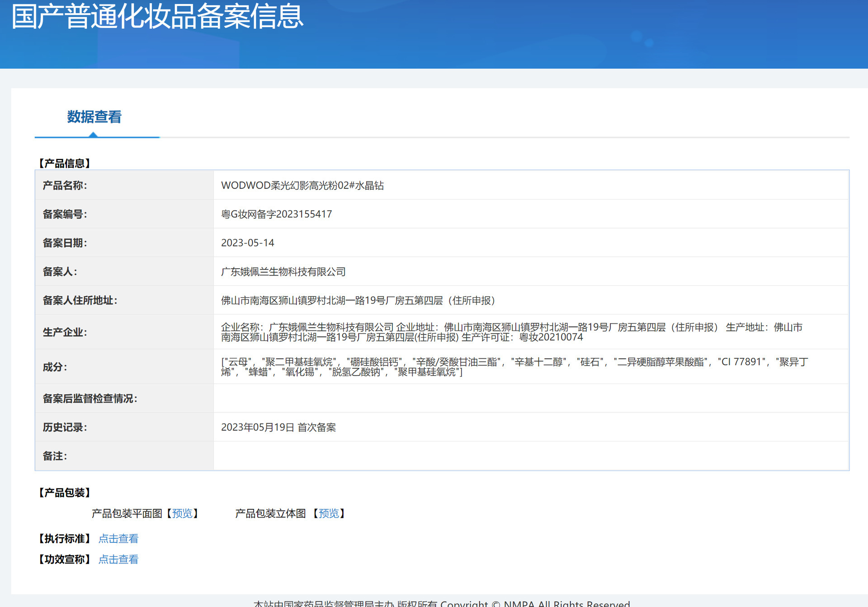Click the filing number 粤G妆网备字2023155417
Screen dimensions: 868x607
pos(276,214)
